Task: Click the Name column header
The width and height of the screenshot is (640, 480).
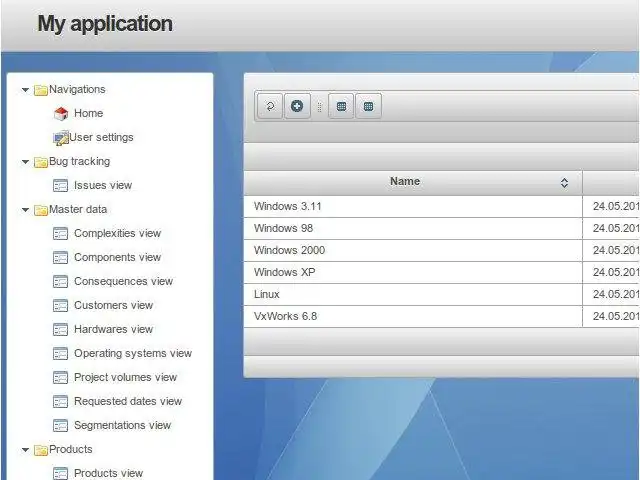Action: [x=413, y=183]
